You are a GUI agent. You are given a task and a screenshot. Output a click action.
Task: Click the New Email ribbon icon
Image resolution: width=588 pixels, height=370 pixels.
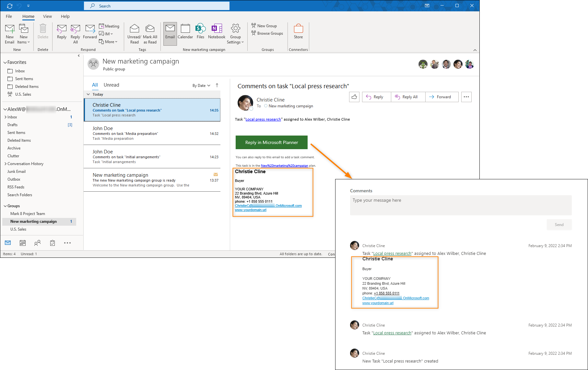(x=10, y=34)
